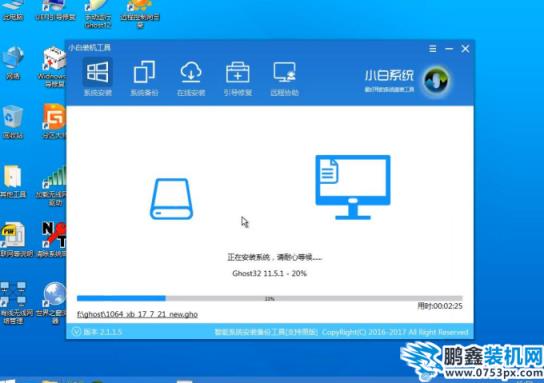The width and height of the screenshot is (544, 383).
Task: Click the 小白系统 brand text
Action: pos(389,75)
